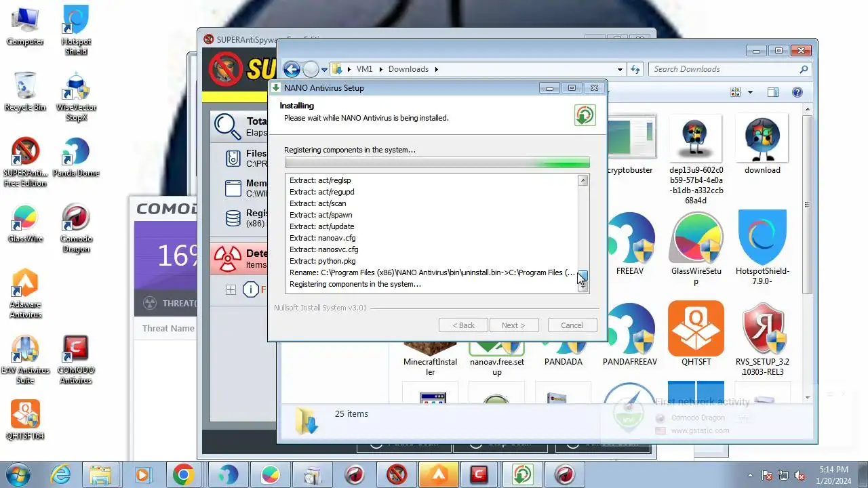The image size is (868, 488).
Task: Open COMODO Antivirus desktop shortcut
Action: (76, 359)
